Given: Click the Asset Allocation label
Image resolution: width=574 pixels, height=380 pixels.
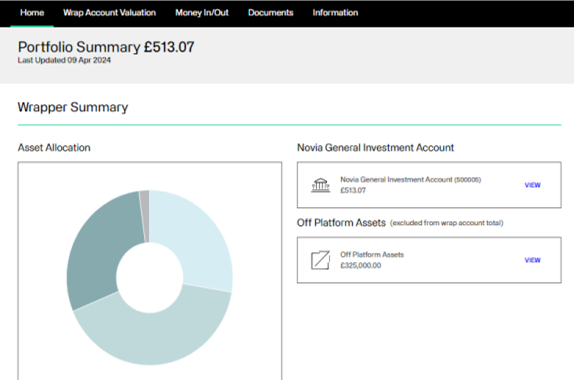Looking at the screenshot, I should 54,148.
